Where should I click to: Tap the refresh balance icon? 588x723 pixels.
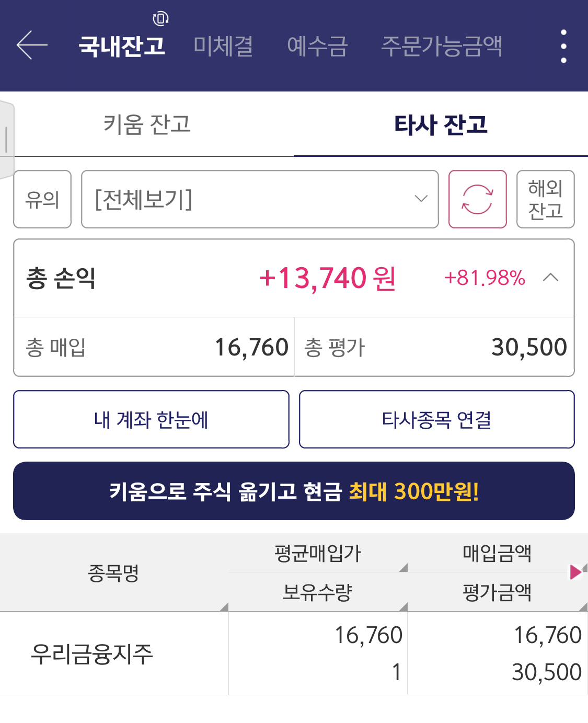[x=477, y=199]
